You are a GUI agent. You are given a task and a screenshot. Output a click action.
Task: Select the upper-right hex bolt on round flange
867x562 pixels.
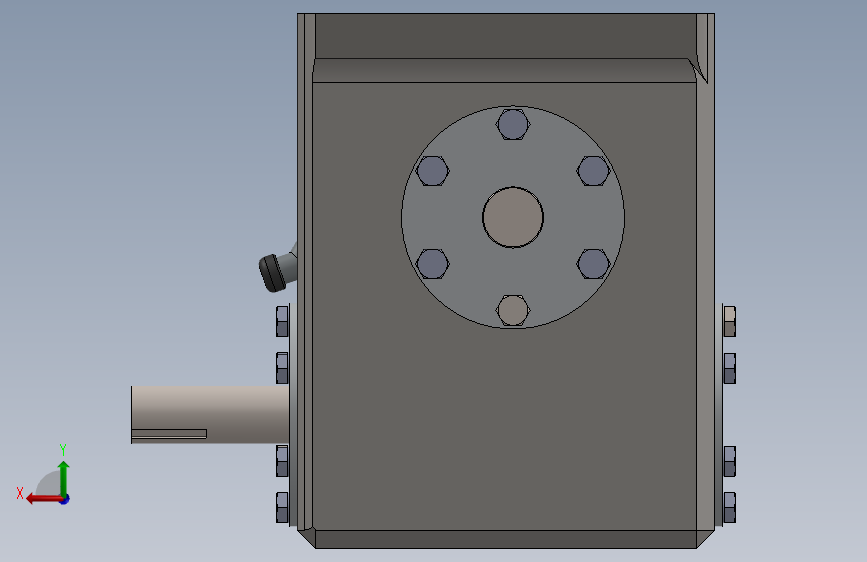coord(593,170)
